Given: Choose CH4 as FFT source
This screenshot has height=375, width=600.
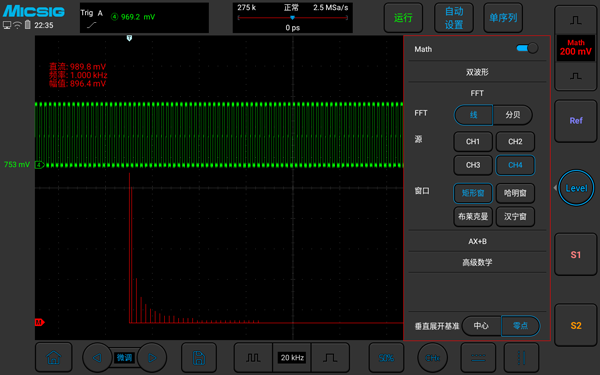Looking at the screenshot, I should pyautogui.click(x=515, y=165).
